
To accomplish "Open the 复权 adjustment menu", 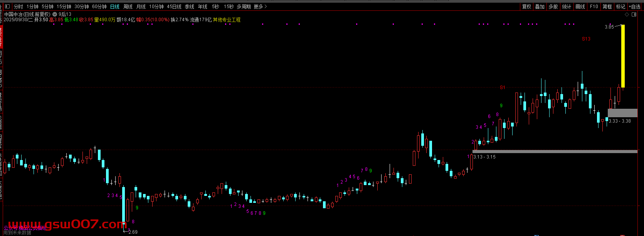I will 526,7.
